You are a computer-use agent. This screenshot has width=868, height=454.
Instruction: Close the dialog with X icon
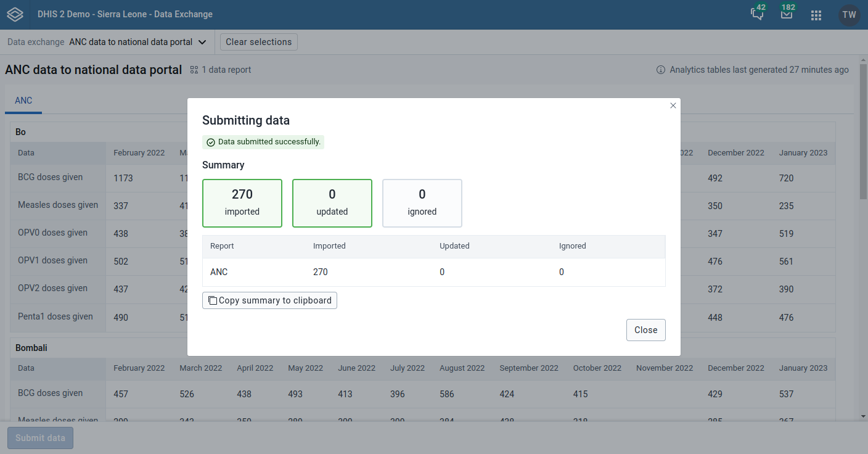click(x=673, y=105)
